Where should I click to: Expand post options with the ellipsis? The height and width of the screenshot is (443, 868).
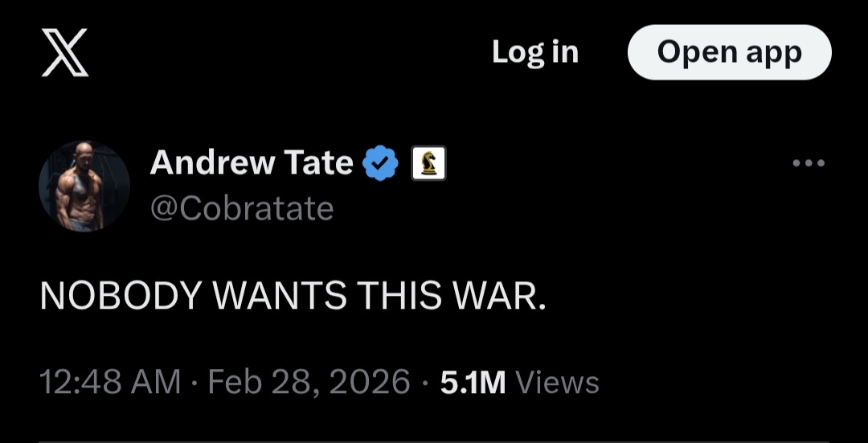[809, 163]
